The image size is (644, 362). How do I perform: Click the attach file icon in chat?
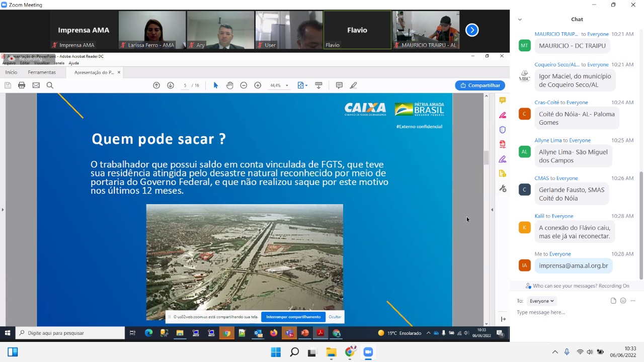(x=613, y=301)
